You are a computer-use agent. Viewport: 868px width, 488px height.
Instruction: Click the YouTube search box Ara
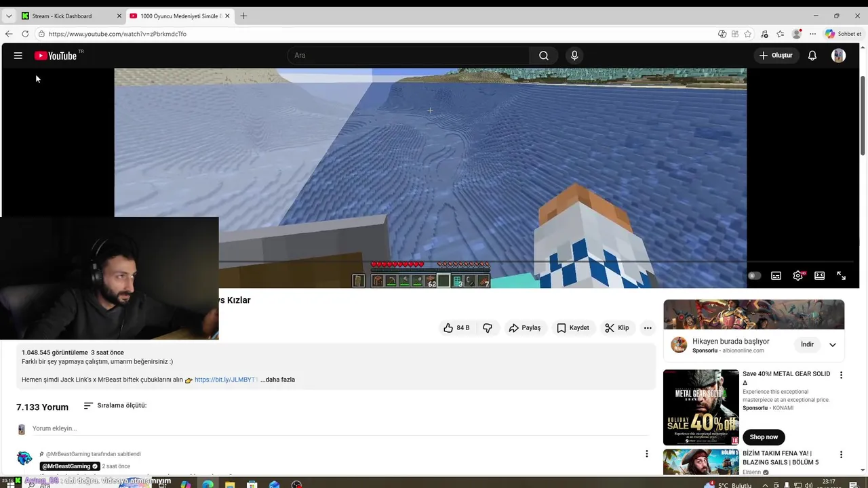[408, 56]
